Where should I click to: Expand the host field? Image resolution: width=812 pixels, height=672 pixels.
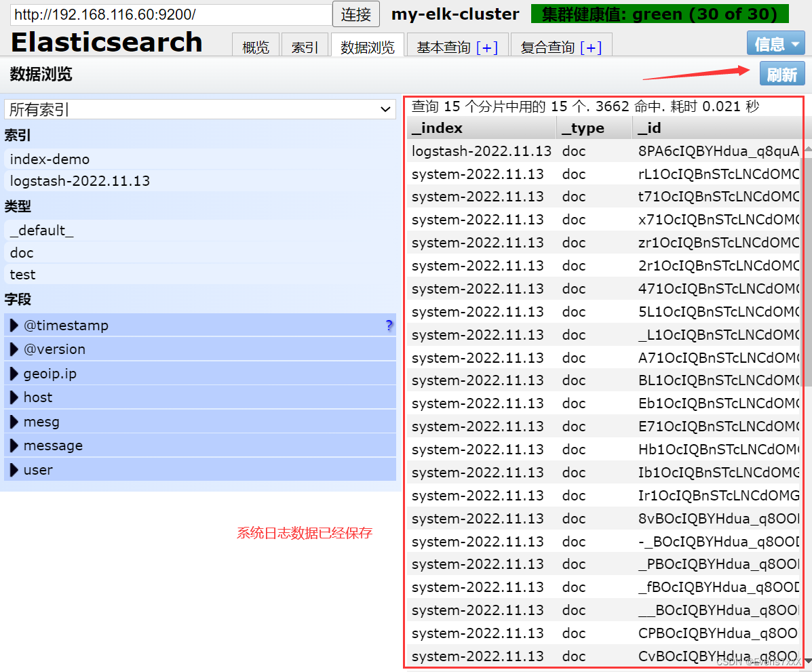(200, 397)
